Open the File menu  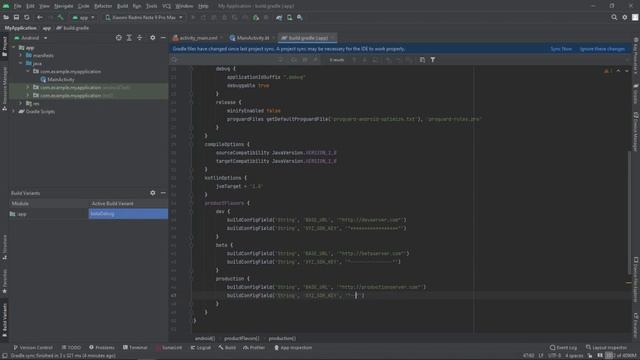tap(18, 6)
